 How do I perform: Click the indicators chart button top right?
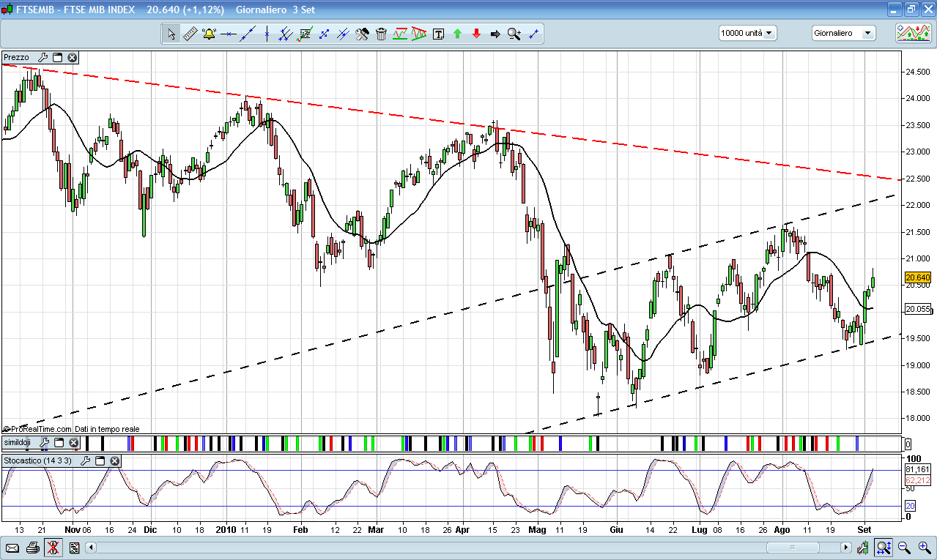[914, 33]
